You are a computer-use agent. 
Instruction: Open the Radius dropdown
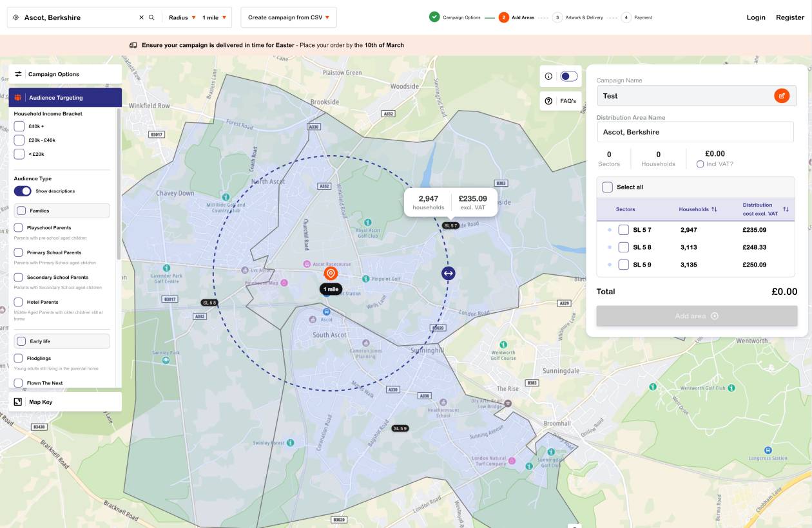pos(182,17)
